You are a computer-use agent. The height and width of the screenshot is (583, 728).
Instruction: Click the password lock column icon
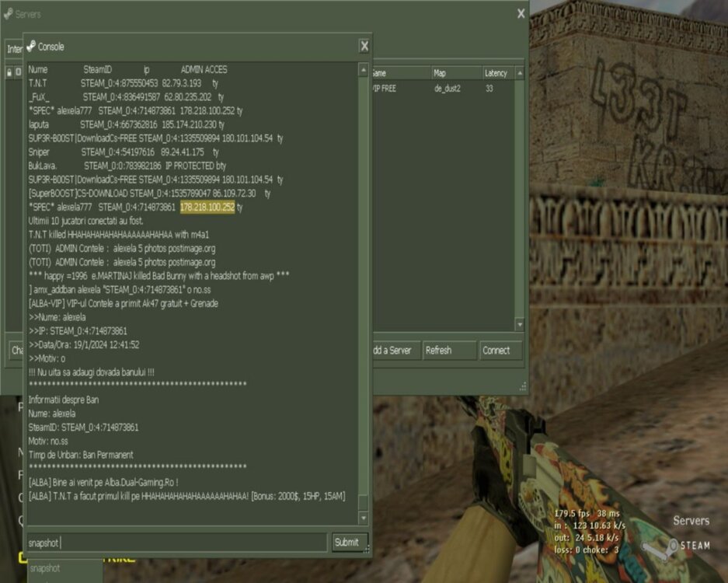click(x=9, y=72)
